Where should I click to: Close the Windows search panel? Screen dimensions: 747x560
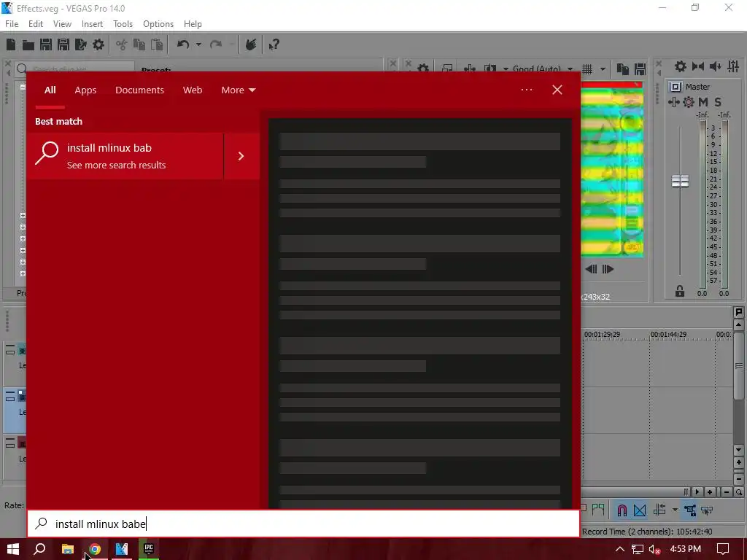click(x=557, y=90)
